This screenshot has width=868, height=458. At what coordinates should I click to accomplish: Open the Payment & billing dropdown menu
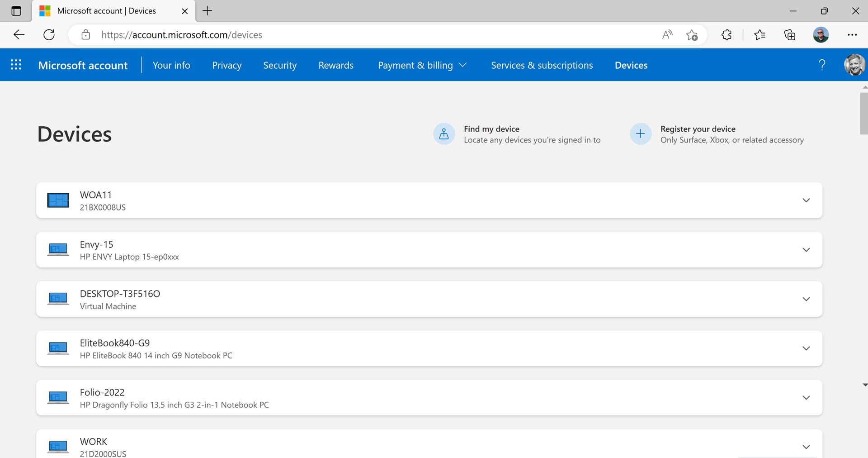coord(422,65)
